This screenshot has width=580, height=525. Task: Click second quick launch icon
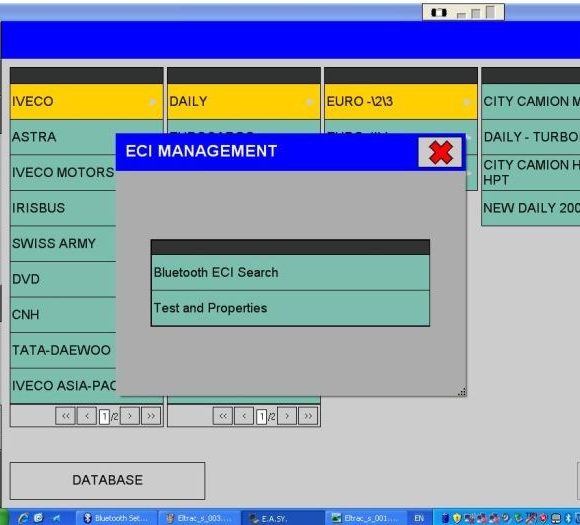pyautogui.click(x=38, y=518)
